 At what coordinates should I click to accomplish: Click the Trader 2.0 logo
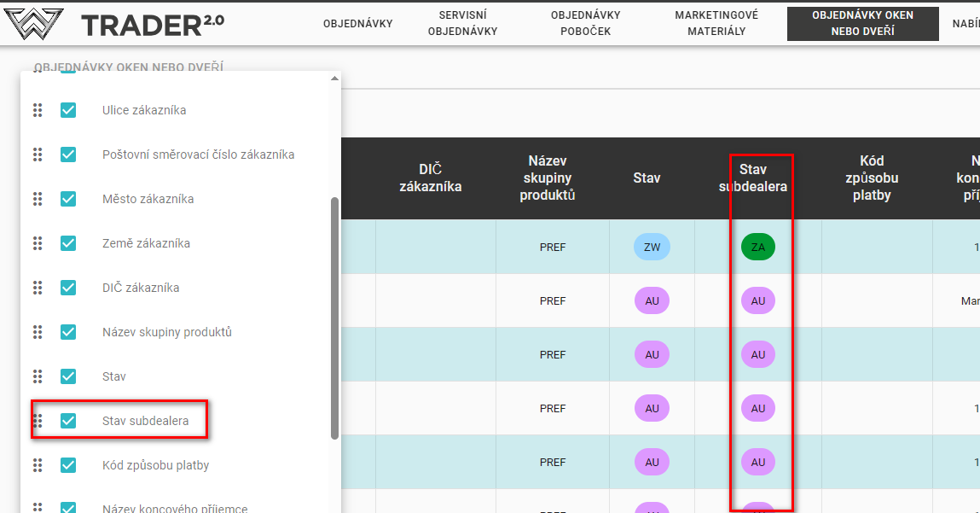coord(114,24)
